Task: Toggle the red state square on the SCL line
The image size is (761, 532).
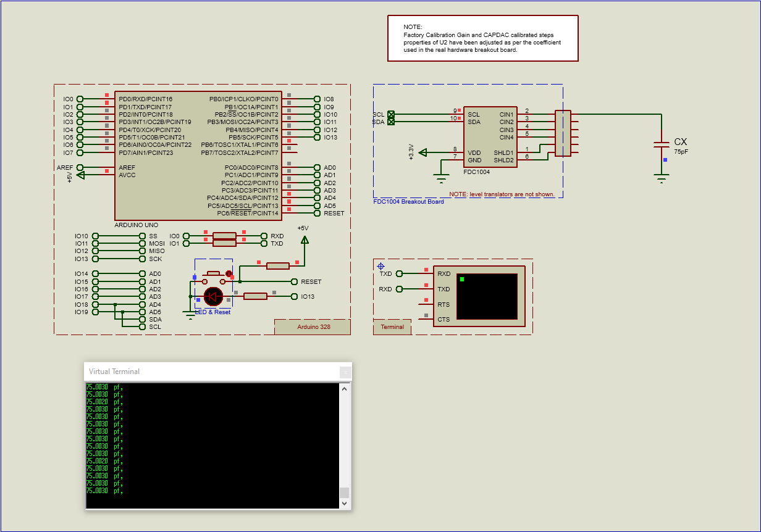Action: pos(459,110)
